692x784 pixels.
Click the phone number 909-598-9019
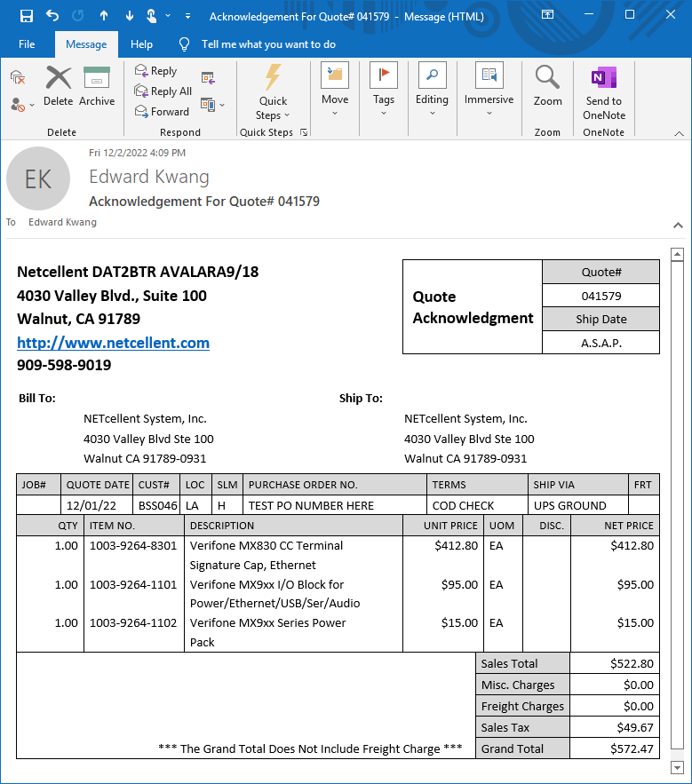[x=64, y=365]
